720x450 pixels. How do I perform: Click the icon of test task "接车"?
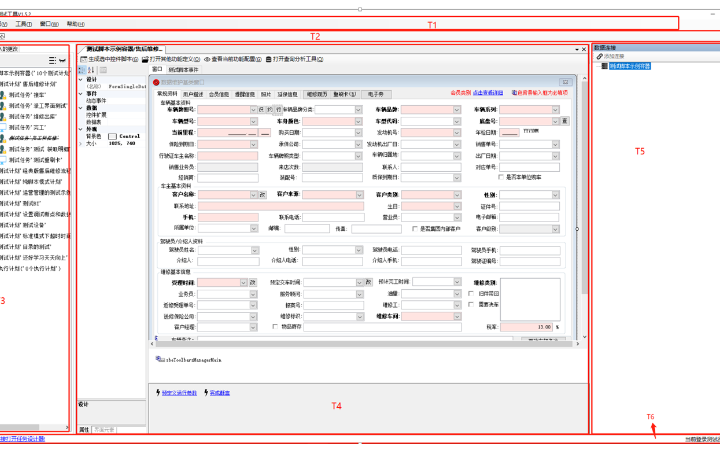click(3, 95)
